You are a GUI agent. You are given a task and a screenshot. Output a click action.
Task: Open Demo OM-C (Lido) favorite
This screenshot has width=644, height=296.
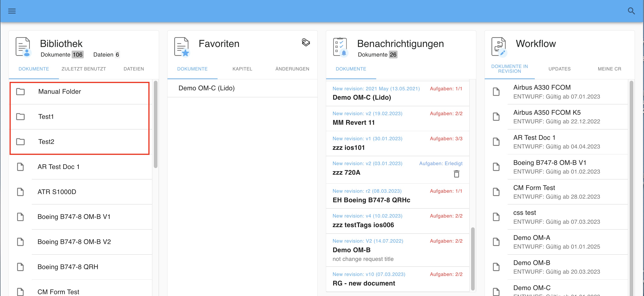point(206,88)
